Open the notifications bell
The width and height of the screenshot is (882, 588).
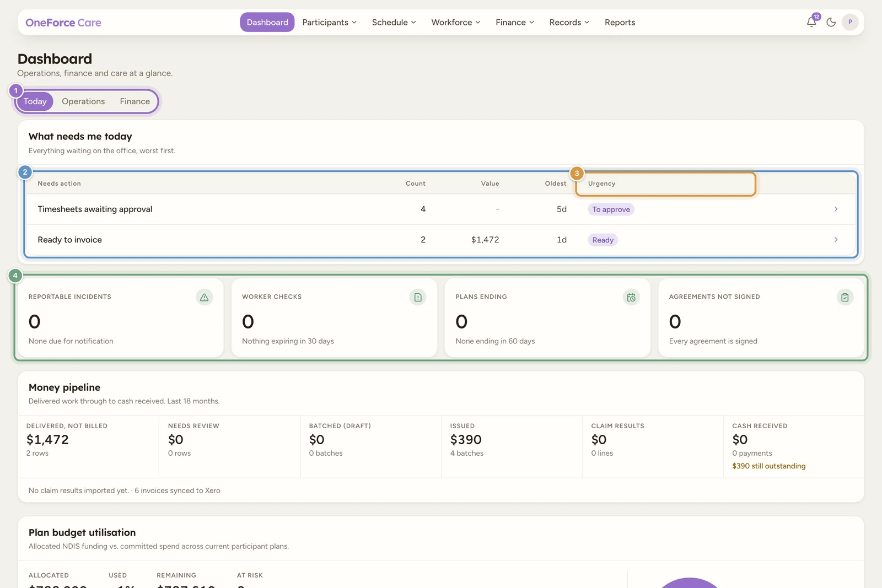(811, 22)
